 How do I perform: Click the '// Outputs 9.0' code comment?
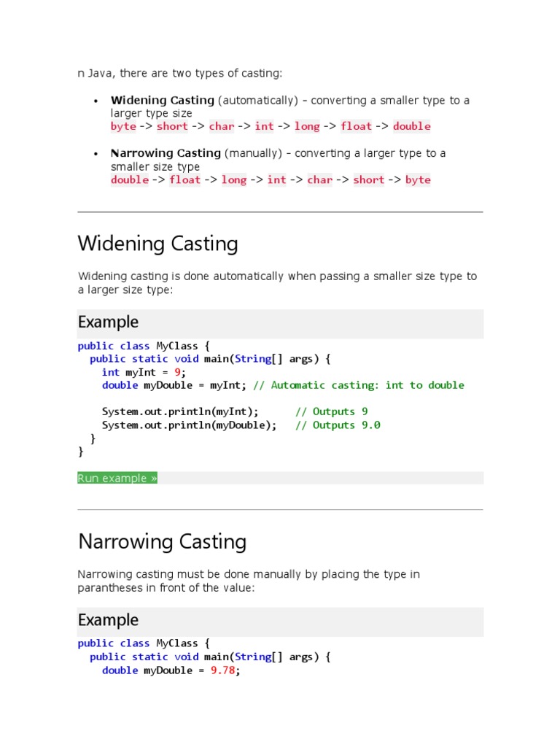pos(338,425)
